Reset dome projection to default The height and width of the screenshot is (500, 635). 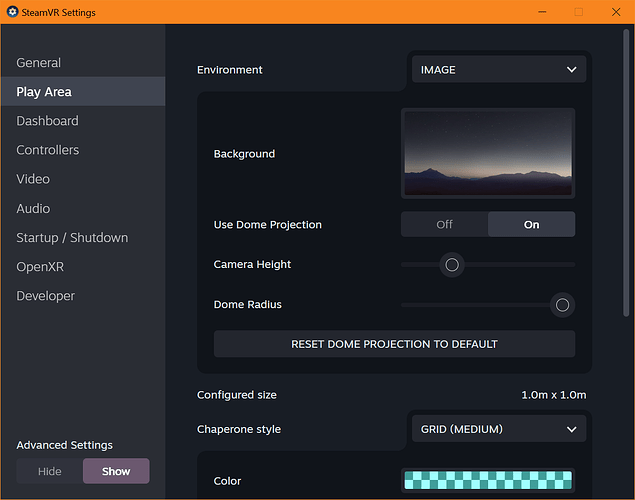click(394, 344)
